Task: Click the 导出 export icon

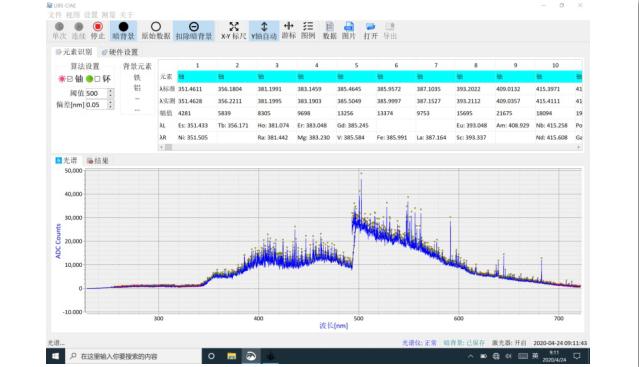Action: click(x=390, y=26)
